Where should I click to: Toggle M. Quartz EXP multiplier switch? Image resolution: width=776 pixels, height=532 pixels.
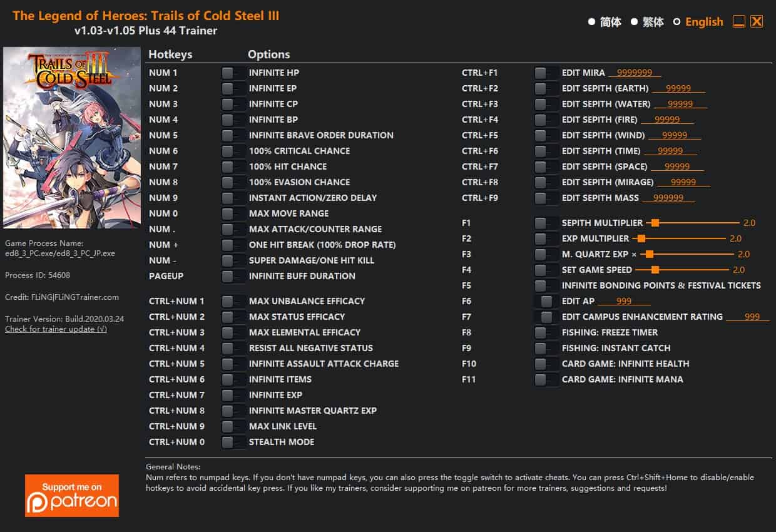pyautogui.click(x=546, y=255)
